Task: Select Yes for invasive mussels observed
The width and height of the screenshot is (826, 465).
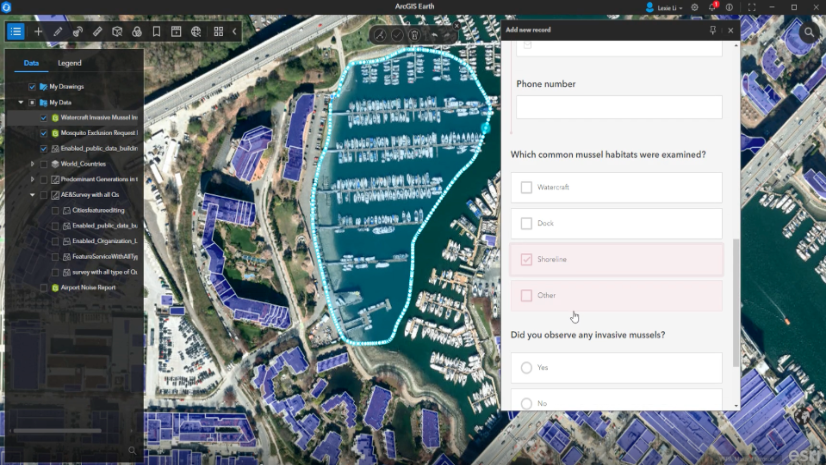Action: tap(526, 367)
